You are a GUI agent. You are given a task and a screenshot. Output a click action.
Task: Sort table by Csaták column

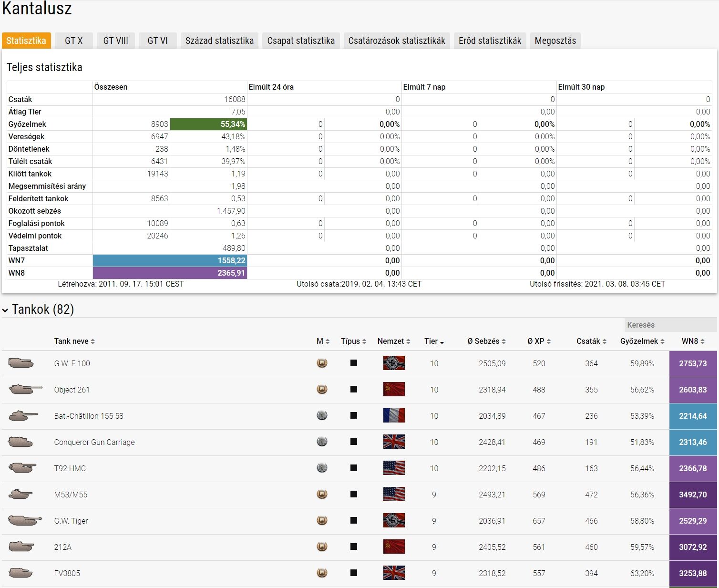coord(592,341)
